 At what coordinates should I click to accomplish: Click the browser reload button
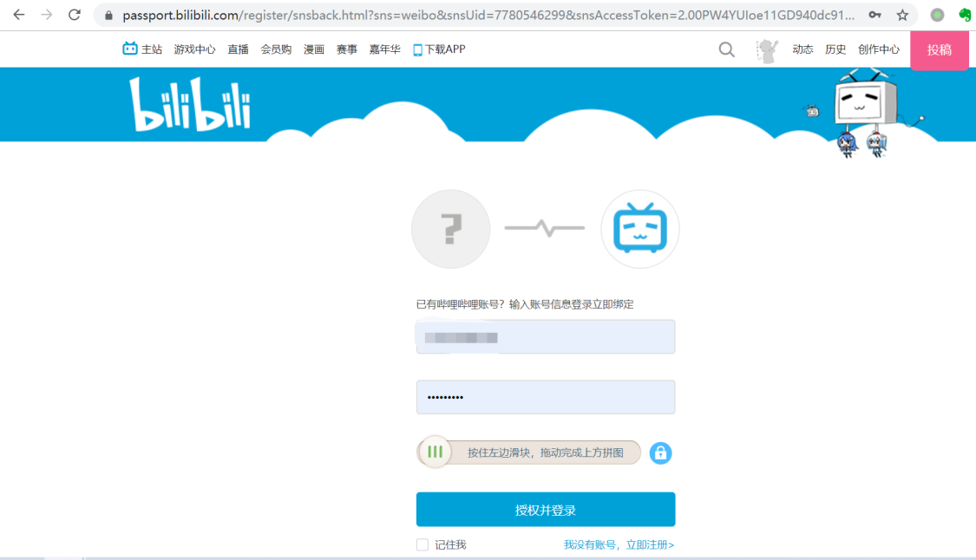pyautogui.click(x=75, y=15)
